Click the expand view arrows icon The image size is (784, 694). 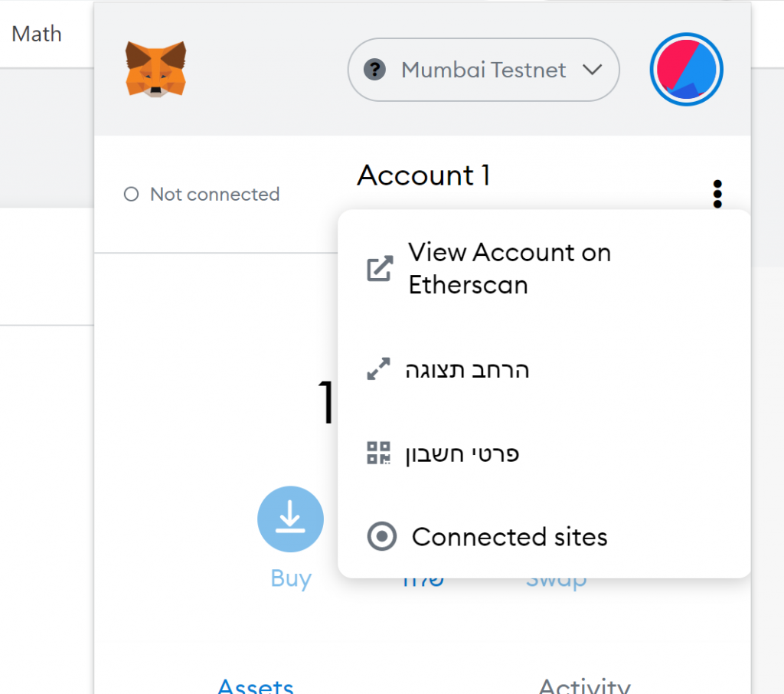point(379,370)
